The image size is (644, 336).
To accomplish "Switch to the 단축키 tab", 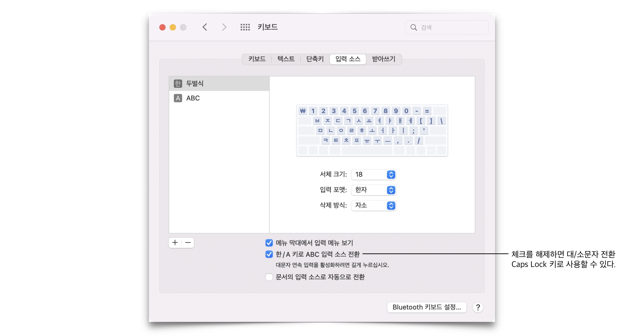I will (315, 59).
